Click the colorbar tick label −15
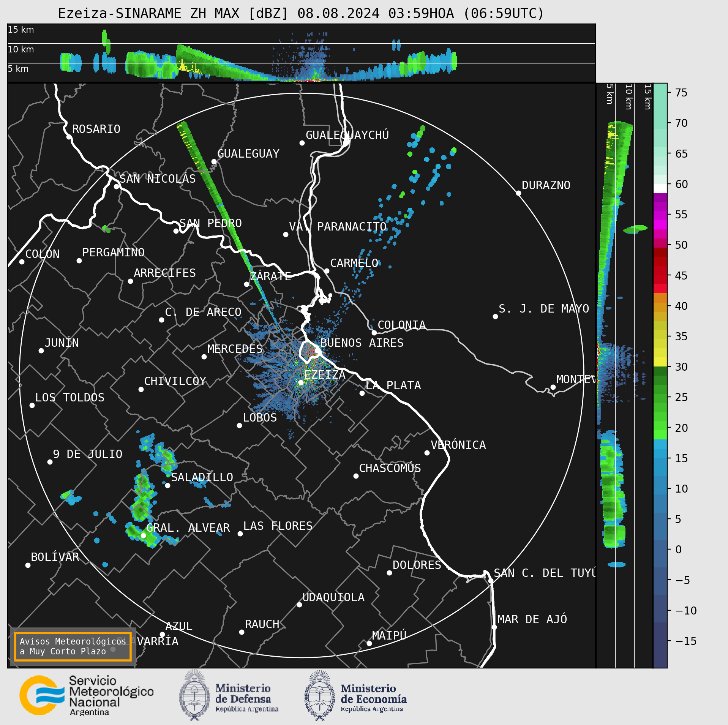The image size is (728, 725). tap(686, 641)
